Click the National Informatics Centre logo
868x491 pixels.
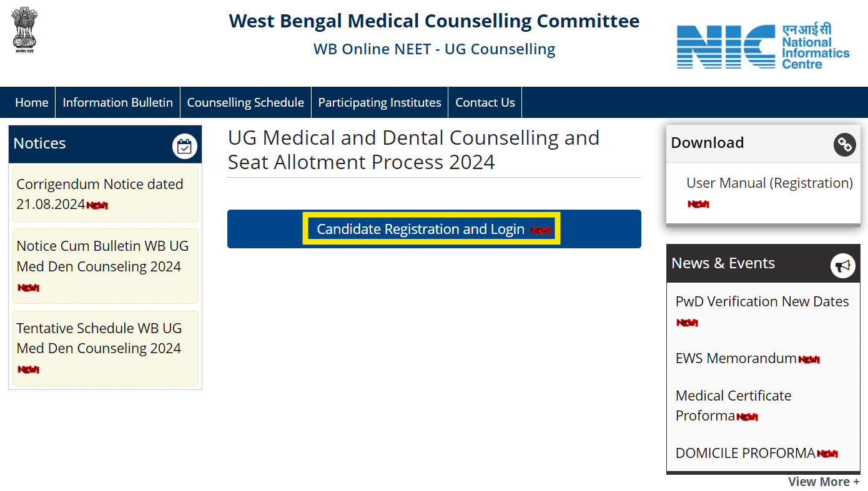[x=763, y=47]
